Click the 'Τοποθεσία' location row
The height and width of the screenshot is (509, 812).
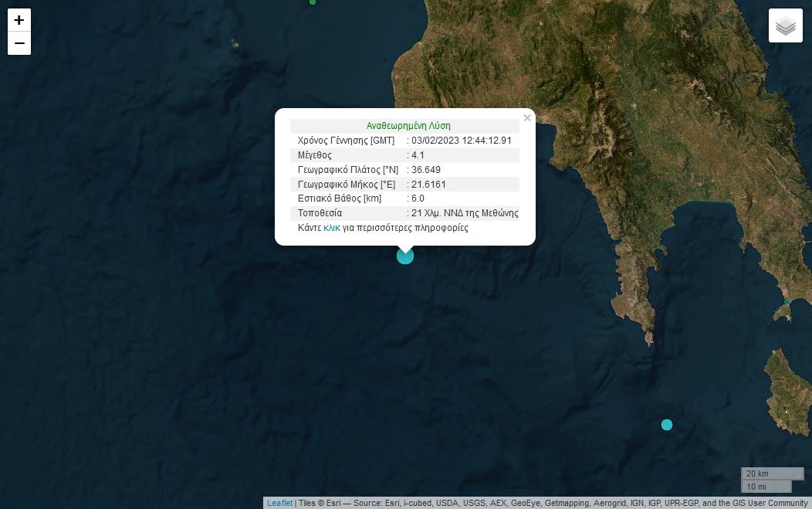point(320,213)
